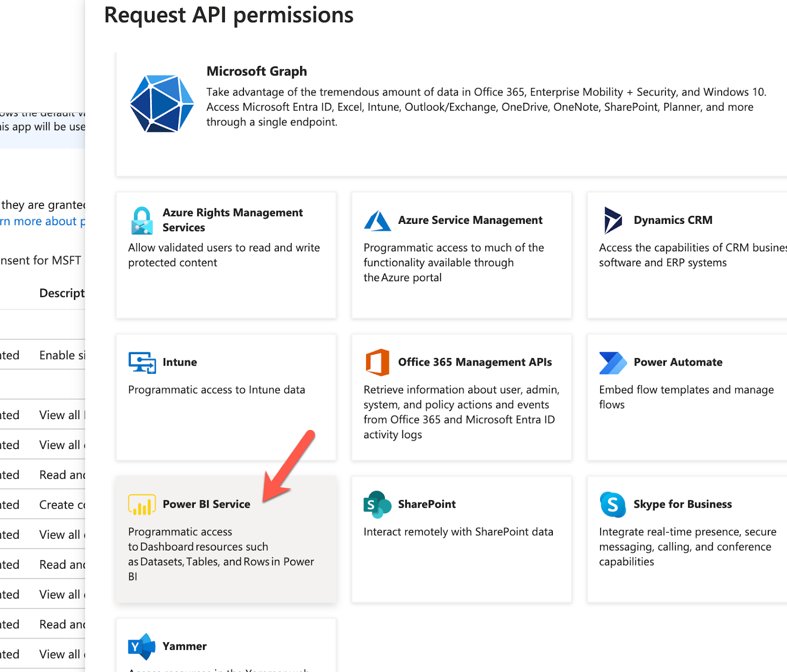Click 'functionality available through the Azure portal' text
Viewport: 787px width, 672px height.
click(438, 270)
